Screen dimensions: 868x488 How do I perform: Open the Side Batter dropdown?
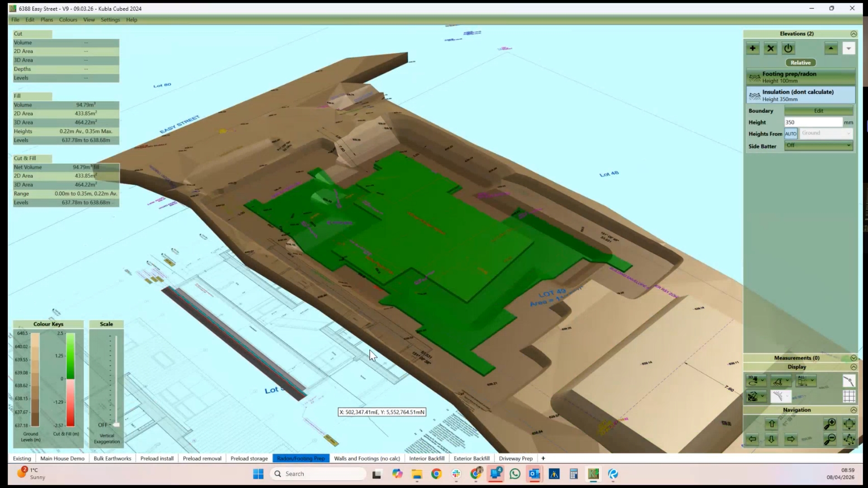819,145
